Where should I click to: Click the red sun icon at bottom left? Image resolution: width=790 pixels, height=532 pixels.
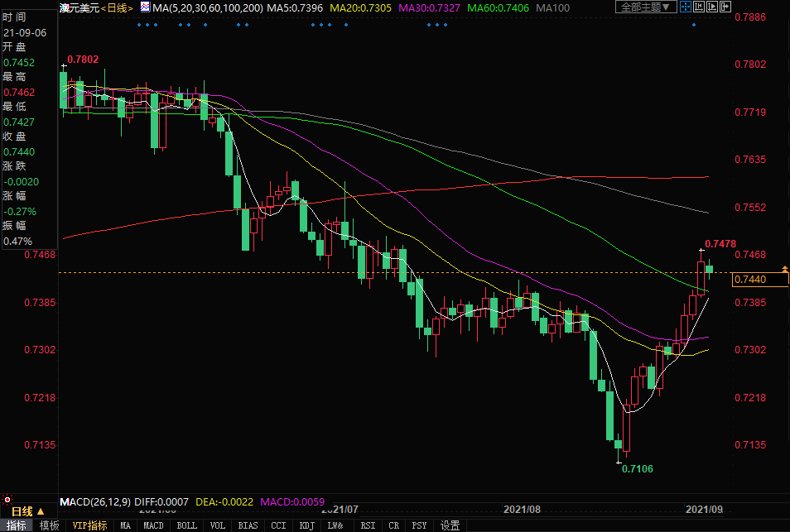click(x=9, y=501)
